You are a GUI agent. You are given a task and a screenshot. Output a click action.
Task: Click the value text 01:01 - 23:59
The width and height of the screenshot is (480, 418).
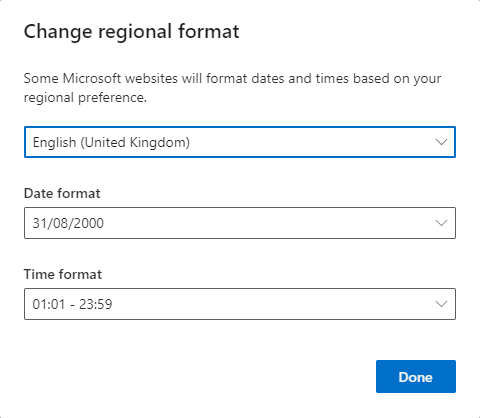[72, 304]
